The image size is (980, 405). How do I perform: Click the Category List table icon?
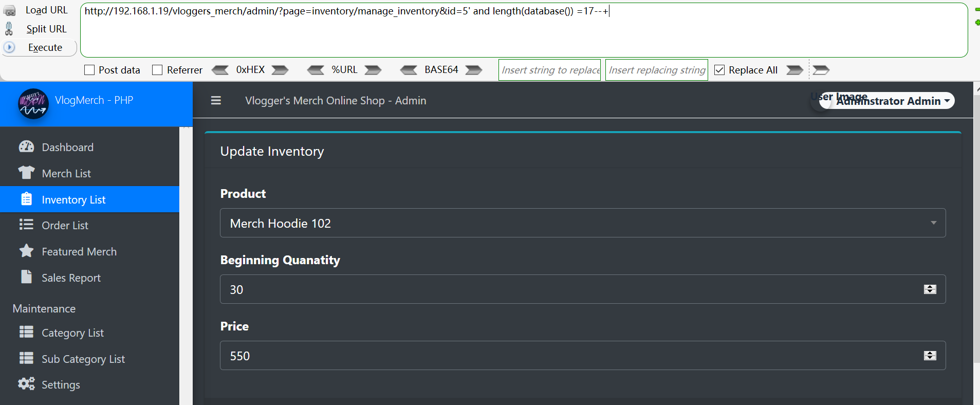26,332
